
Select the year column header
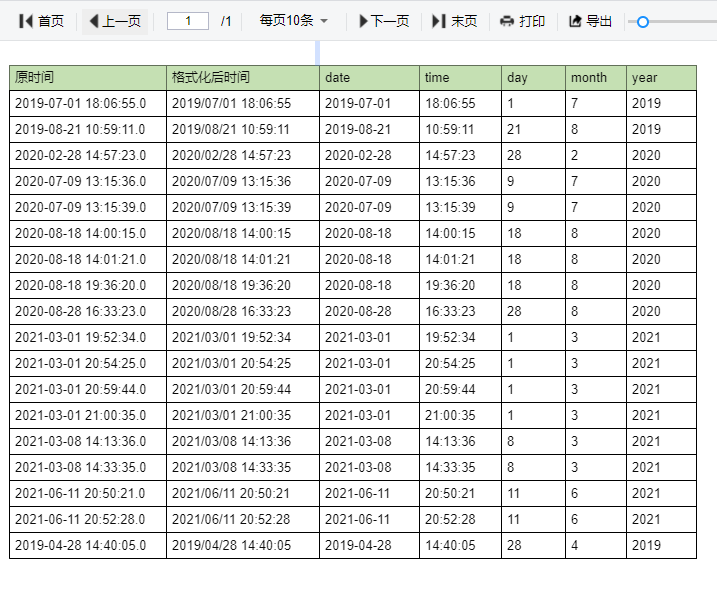point(662,78)
